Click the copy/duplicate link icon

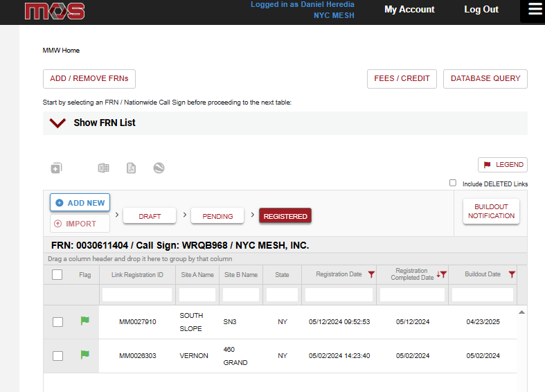pos(56,168)
